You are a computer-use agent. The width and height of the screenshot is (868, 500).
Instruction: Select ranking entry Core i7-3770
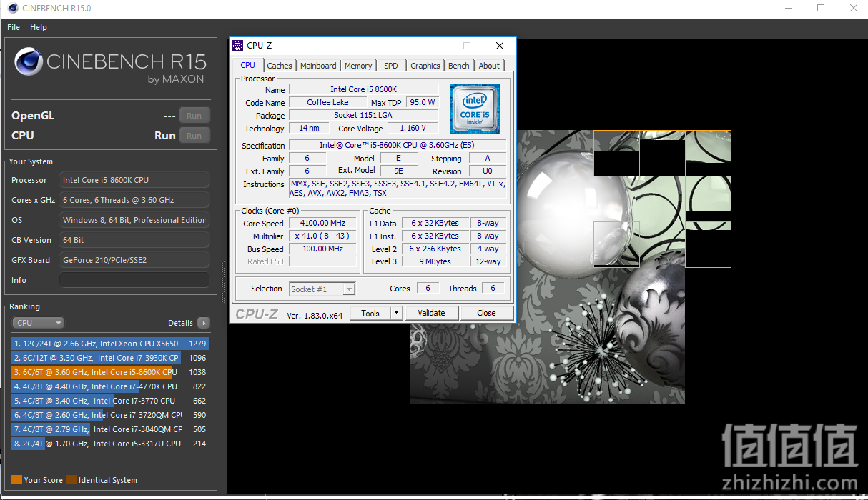click(x=110, y=401)
